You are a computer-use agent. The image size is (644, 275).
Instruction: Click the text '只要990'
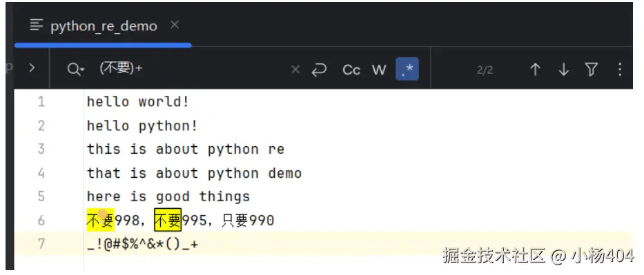pyautogui.click(x=248, y=221)
